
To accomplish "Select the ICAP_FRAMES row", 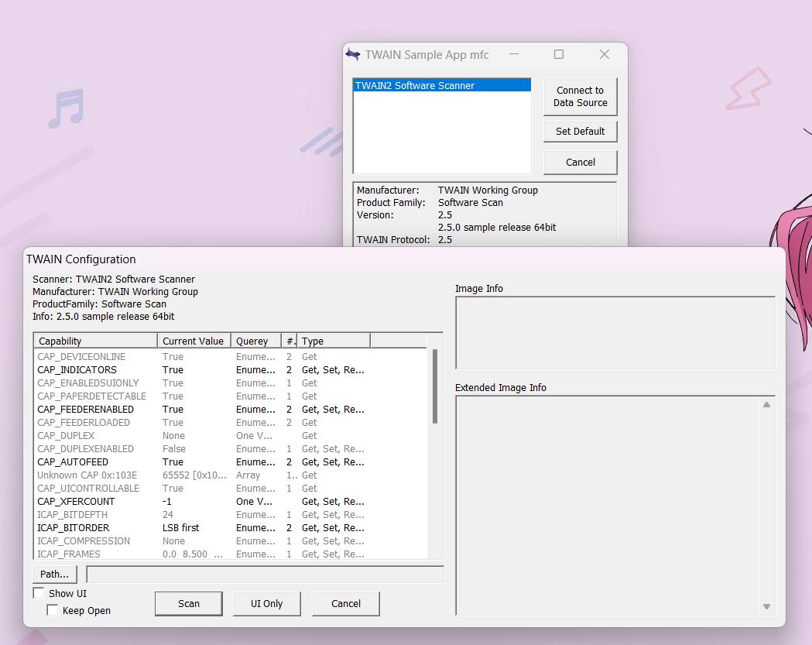I will pos(231,554).
